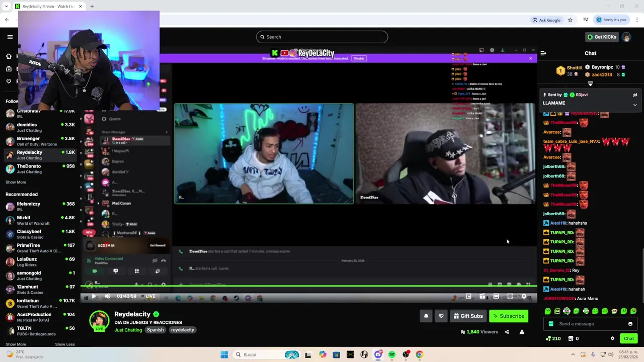Screen dimensions: 644x362
Task: Open the Verify it's you profile chip
Action: [611, 20]
